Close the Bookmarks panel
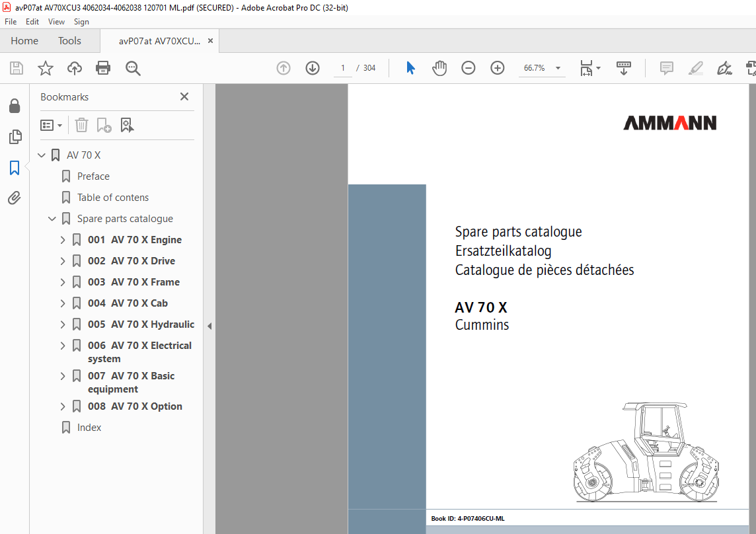Viewport: 756px width, 534px height. click(184, 96)
